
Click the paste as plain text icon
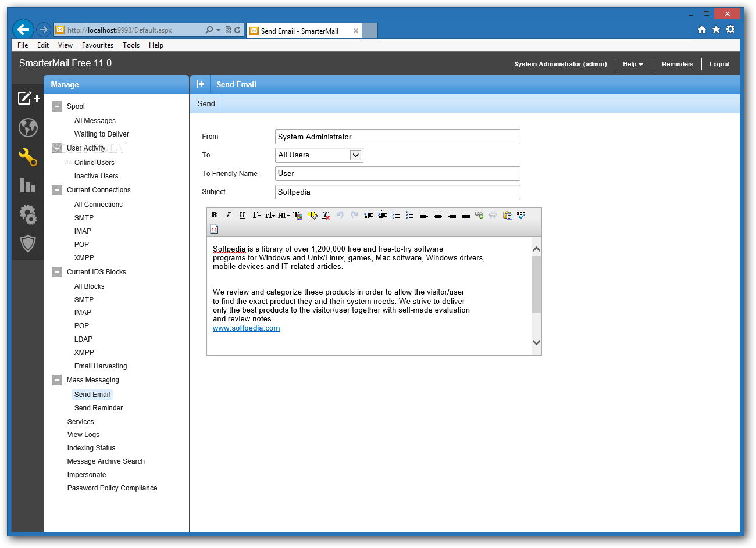[x=508, y=215]
